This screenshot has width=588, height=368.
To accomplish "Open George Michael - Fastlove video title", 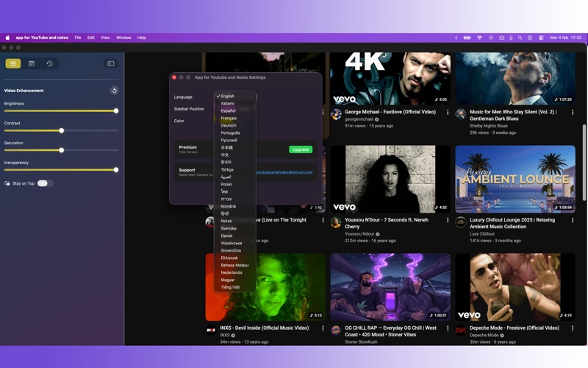I will [x=390, y=112].
